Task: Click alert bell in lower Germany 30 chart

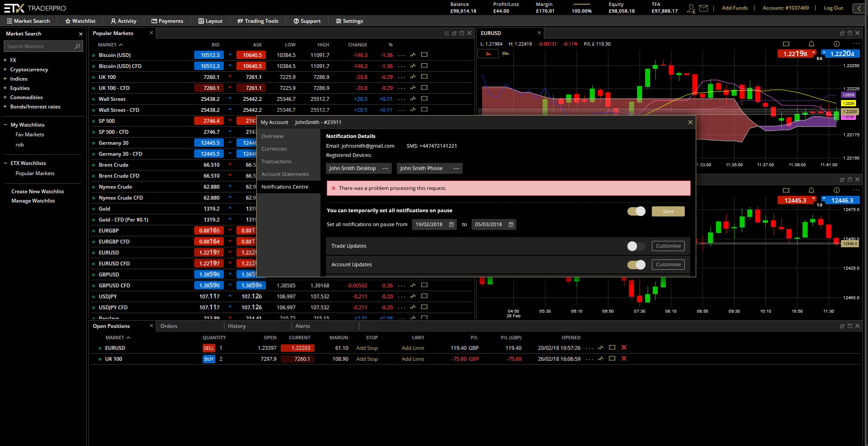Action: [811, 190]
